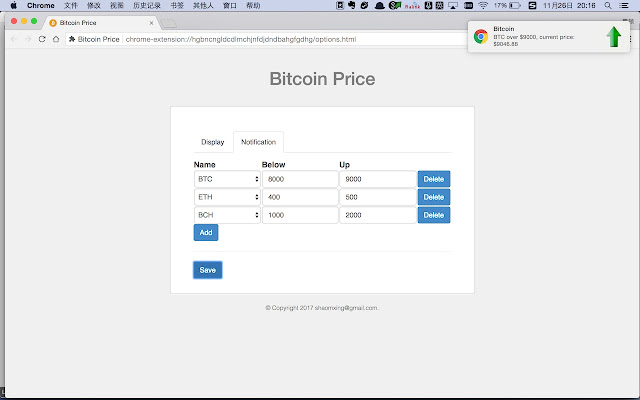Click the BCH Below field with 1000

click(x=300, y=215)
